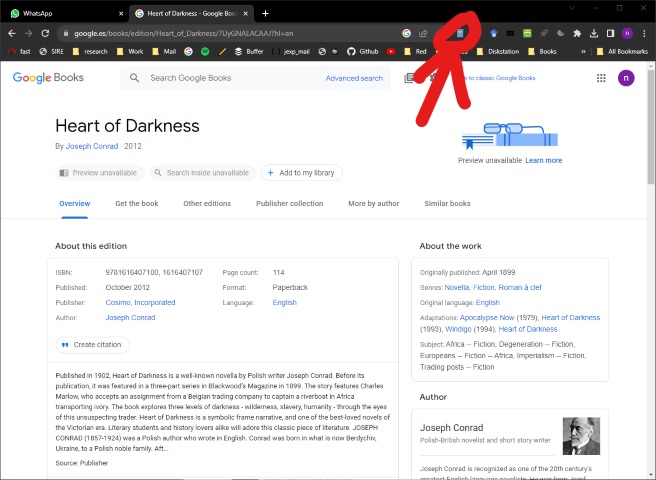Open the Google apps grid icon
This screenshot has width=656, height=480.
[601, 78]
